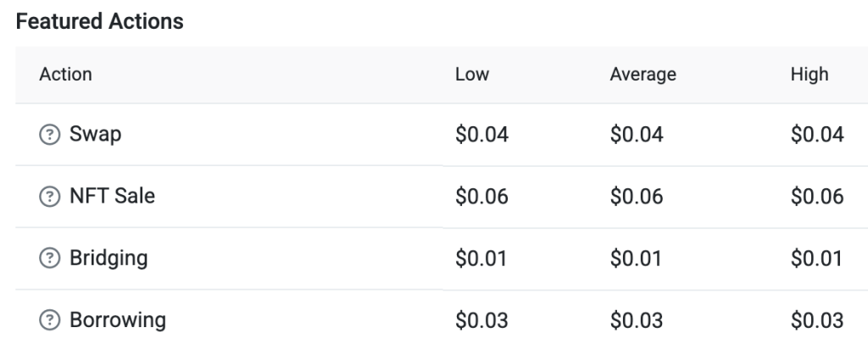Click the Swap low price value
Viewport: 868px width, 350px height.
[x=481, y=135]
